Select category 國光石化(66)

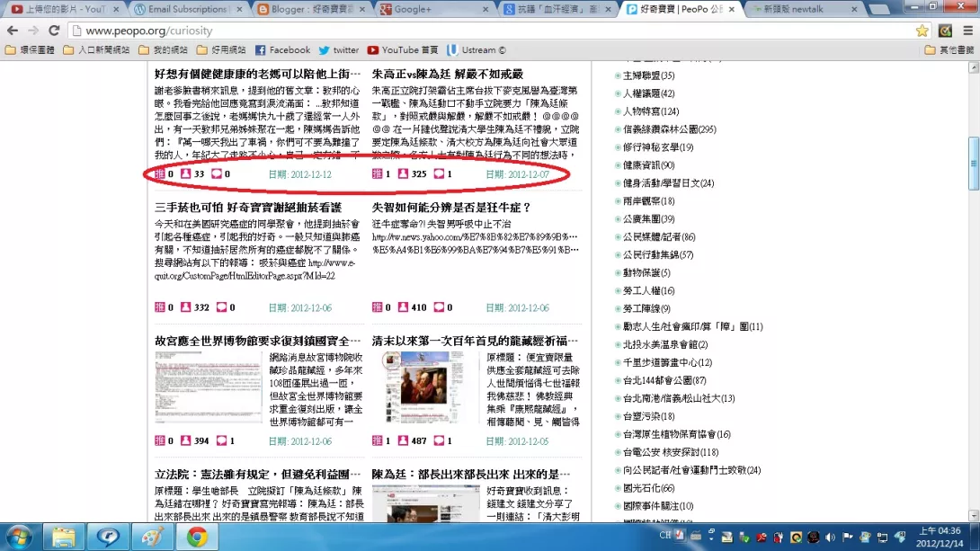pos(649,488)
